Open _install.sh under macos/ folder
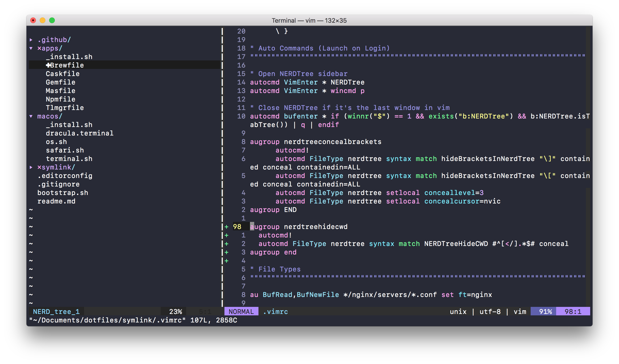This screenshot has height=364, width=619. click(69, 125)
